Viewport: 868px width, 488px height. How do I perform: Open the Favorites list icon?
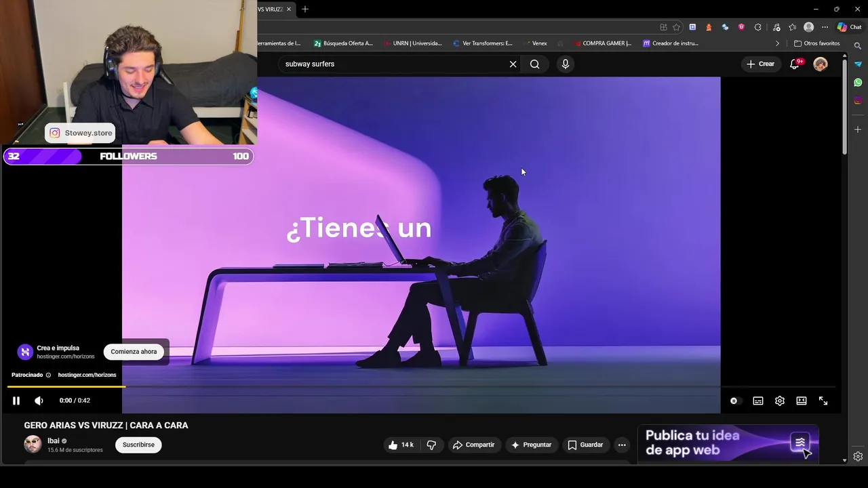pos(792,27)
